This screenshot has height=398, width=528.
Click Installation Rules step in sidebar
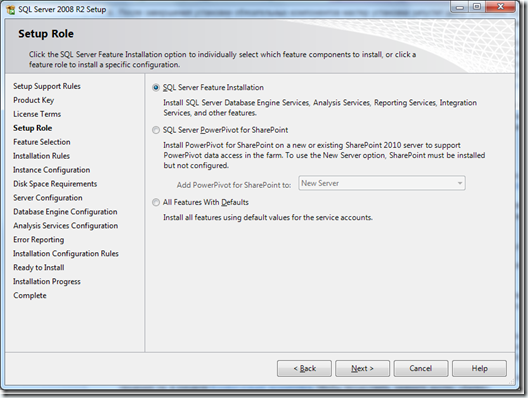pos(41,156)
